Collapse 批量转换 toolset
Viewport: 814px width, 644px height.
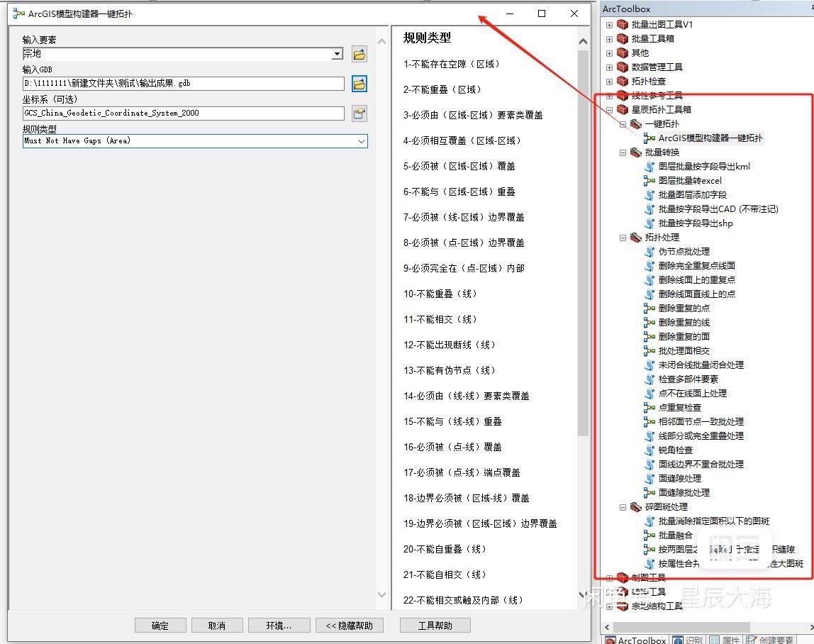click(x=623, y=152)
